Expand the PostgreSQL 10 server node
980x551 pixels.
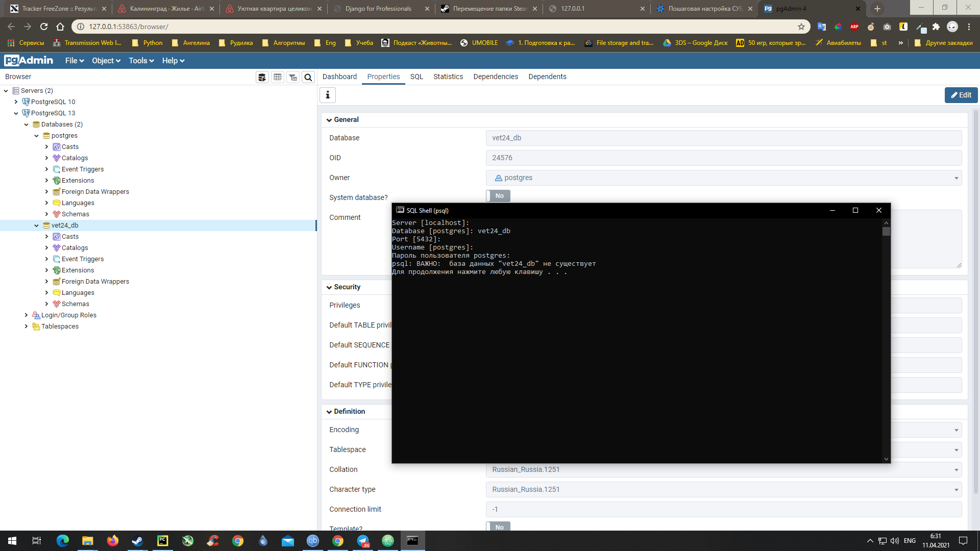(x=16, y=102)
